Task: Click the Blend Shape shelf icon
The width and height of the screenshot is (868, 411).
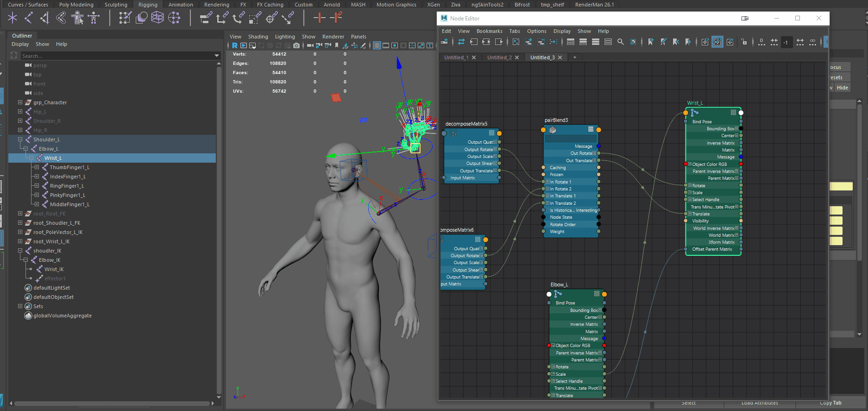Action: coord(141,18)
